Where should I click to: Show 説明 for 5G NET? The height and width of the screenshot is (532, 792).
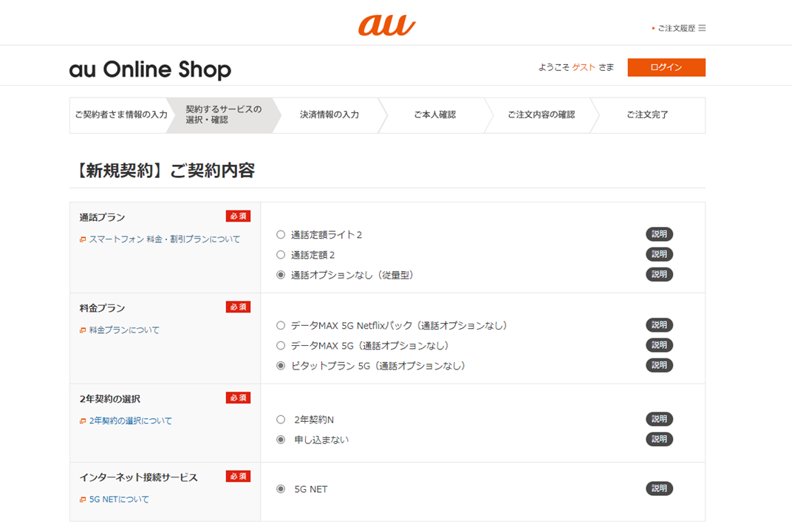pyautogui.click(x=659, y=488)
